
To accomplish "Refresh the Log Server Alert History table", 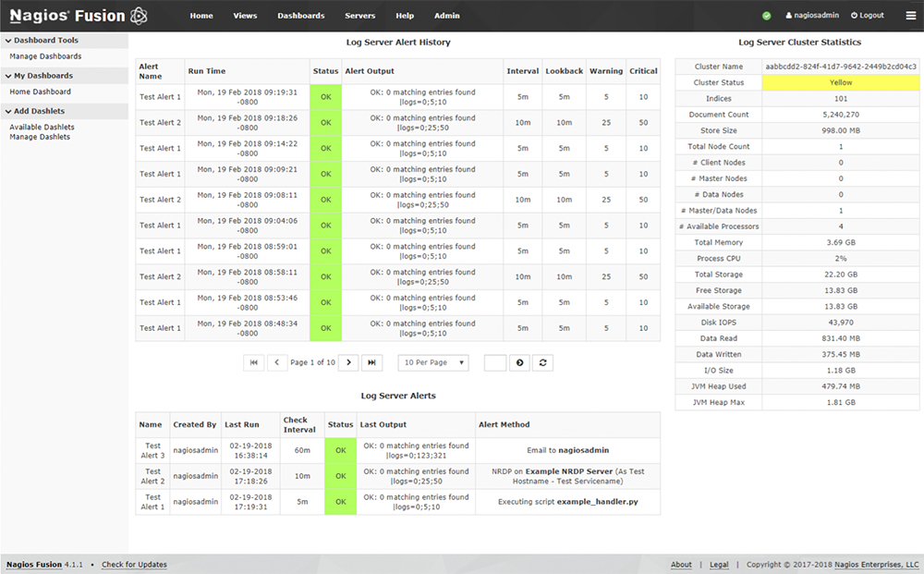I will tap(543, 363).
